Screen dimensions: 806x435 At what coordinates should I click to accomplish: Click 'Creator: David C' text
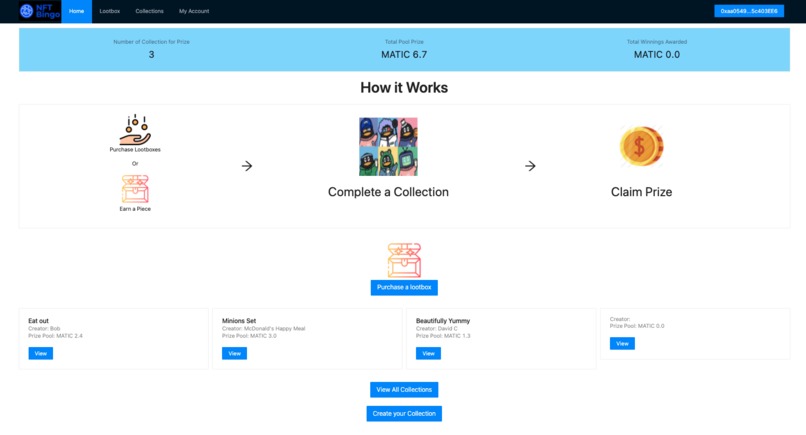[x=436, y=329]
